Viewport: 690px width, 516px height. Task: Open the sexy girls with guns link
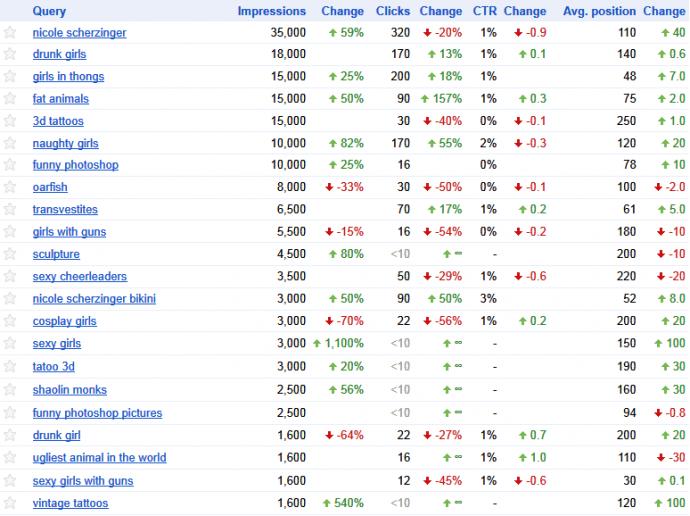pos(83,481)
